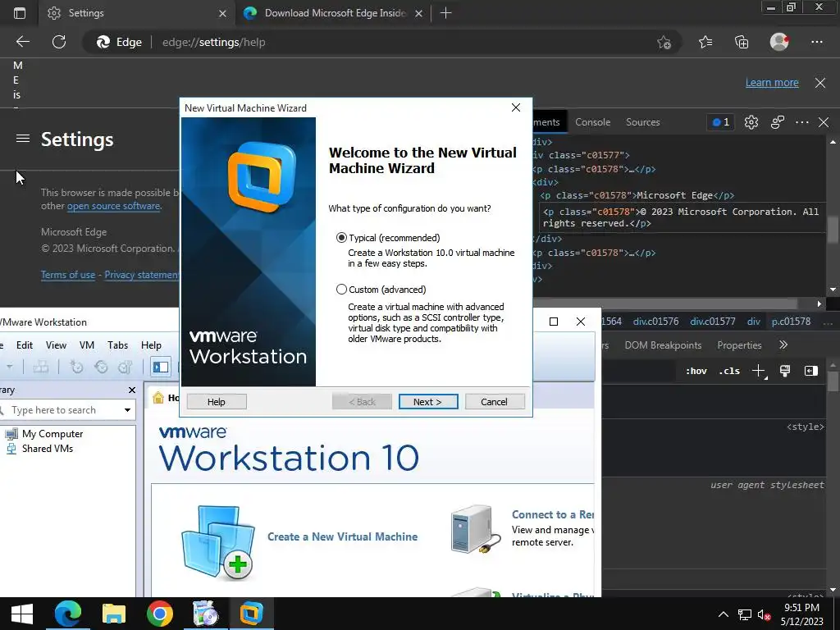Click the Connect to a Remote Server link
Image resolution: width=840 pixels, height=630 pixels.
[x=552, y=514]
